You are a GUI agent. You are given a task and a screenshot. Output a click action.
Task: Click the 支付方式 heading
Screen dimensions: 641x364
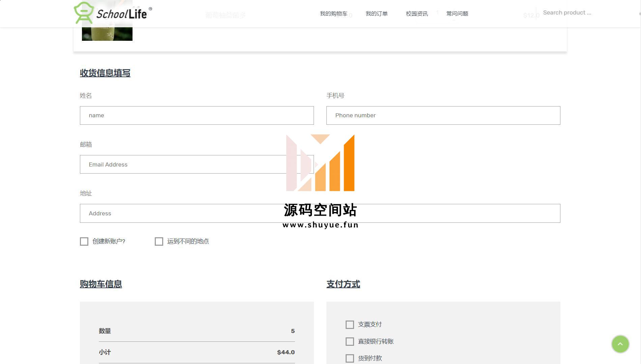click(343, 284)
